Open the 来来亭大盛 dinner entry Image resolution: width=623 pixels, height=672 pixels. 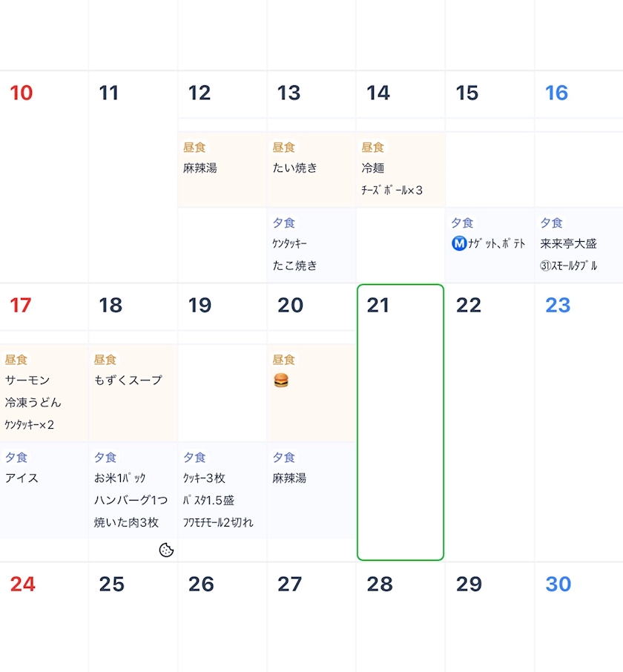click(569, 243)
